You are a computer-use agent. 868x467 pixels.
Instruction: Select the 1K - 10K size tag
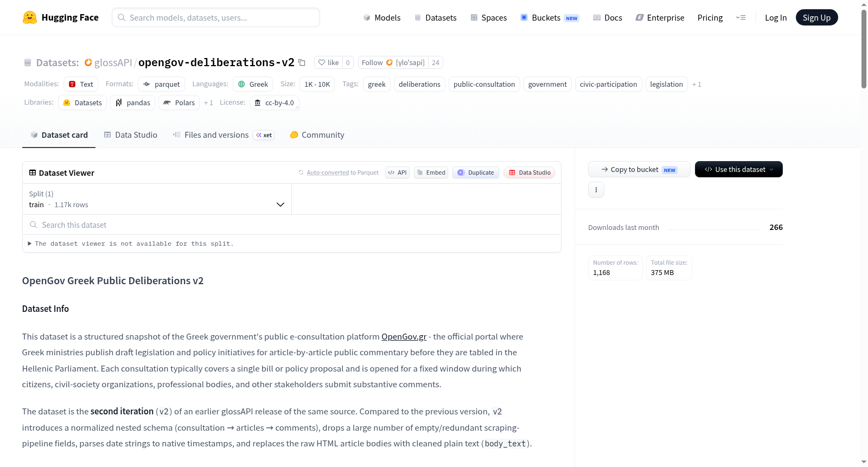point(317,84)
